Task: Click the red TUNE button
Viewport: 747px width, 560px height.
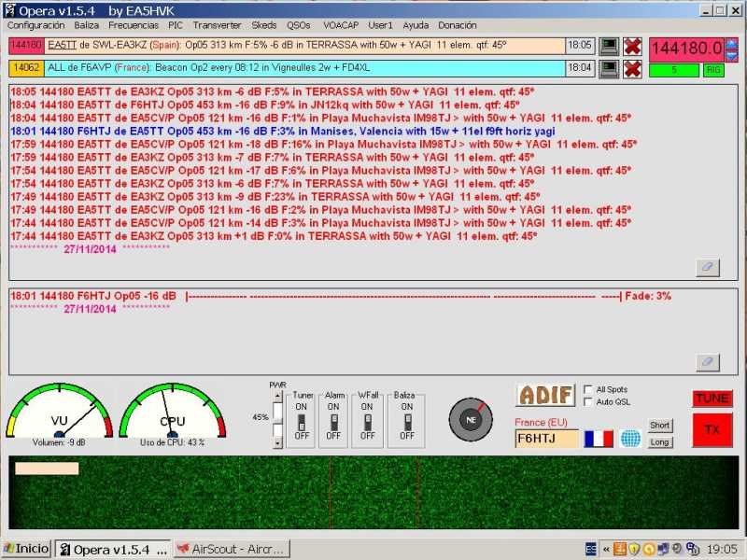Action: [x=712, y=399]
